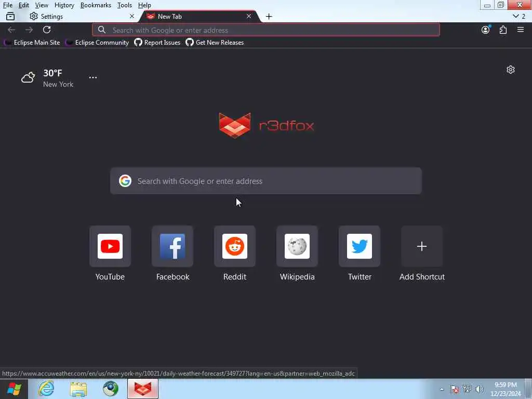
Task: Click the r3dfox logo
Action: pyautogui.click(x=267, y=126)
